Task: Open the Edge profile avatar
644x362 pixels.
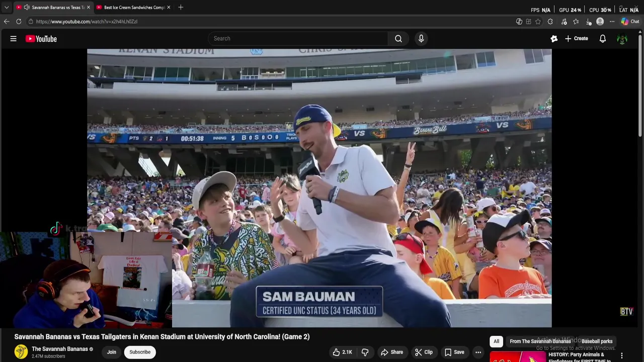Action: pos(600,22)
